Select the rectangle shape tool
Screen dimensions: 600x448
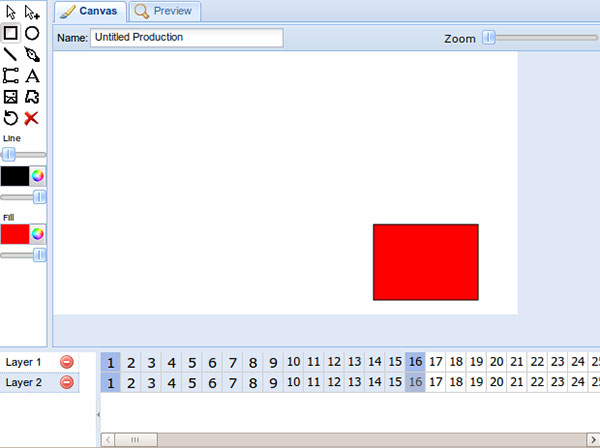point(10,33)
